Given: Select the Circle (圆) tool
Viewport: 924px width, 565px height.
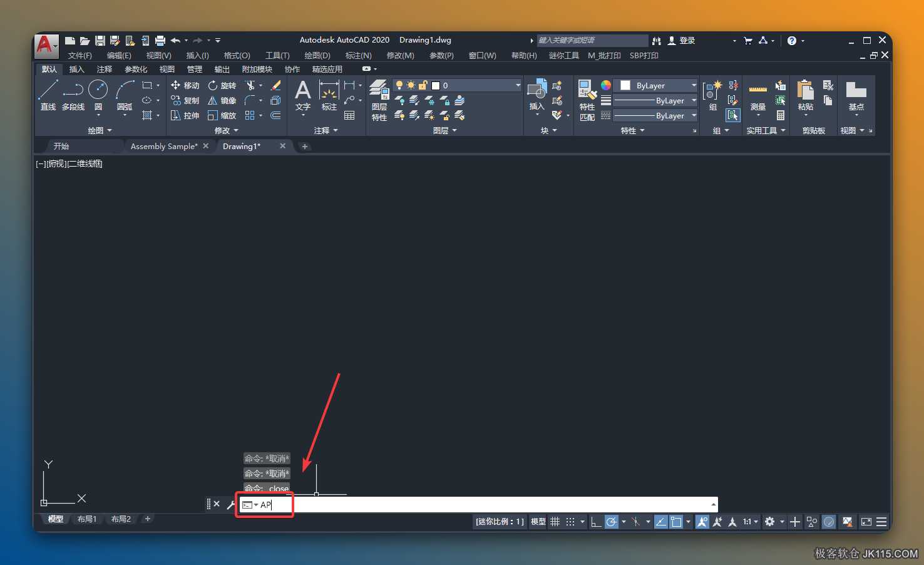Looking at the screenshot, I should [x=98, y=95].
